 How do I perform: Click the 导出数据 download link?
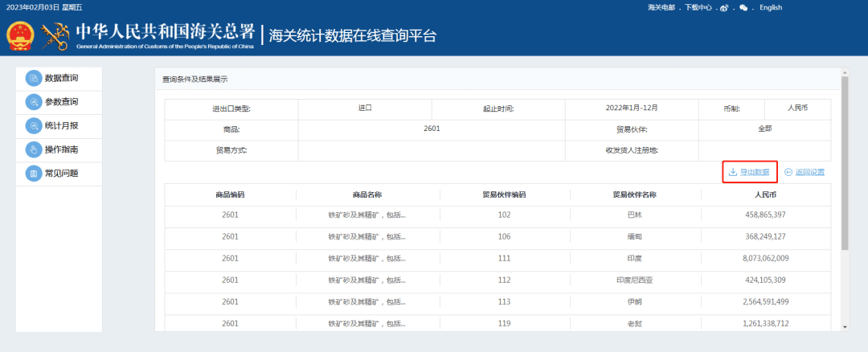coord(748,172)
